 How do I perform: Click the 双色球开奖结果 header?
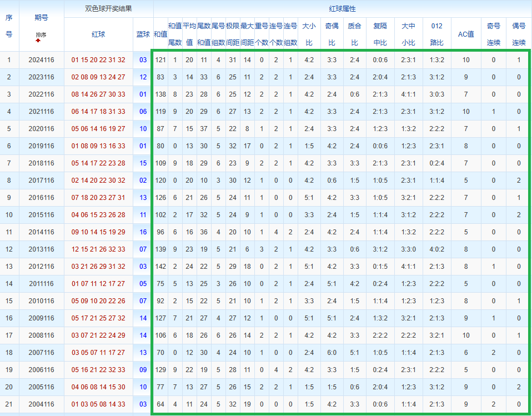click(109, 9)
